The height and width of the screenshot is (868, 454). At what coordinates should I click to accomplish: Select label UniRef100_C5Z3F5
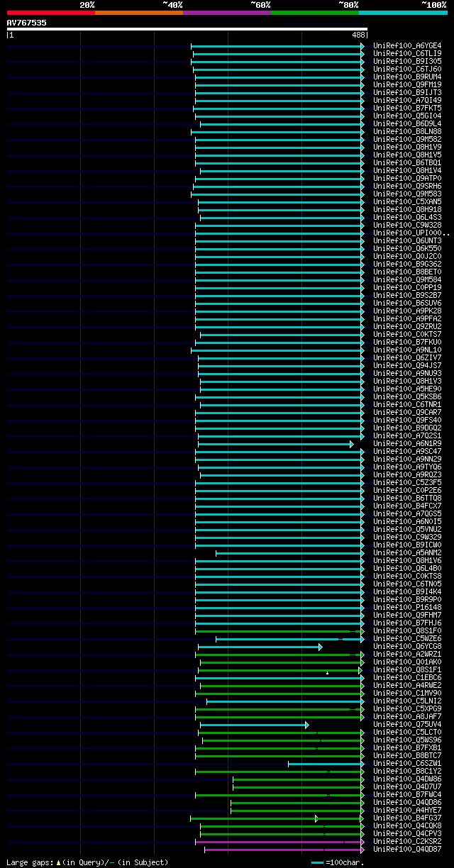[407, 482]
